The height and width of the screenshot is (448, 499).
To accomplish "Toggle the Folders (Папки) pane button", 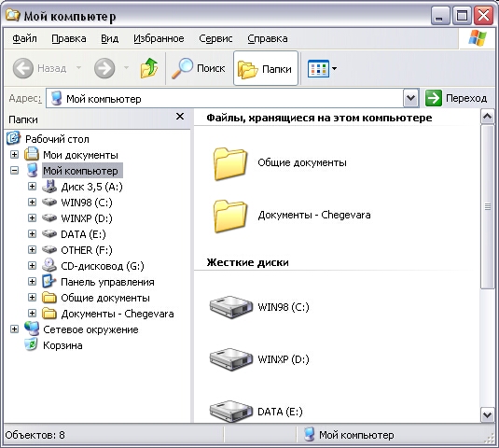I will (x=266, y=68).
